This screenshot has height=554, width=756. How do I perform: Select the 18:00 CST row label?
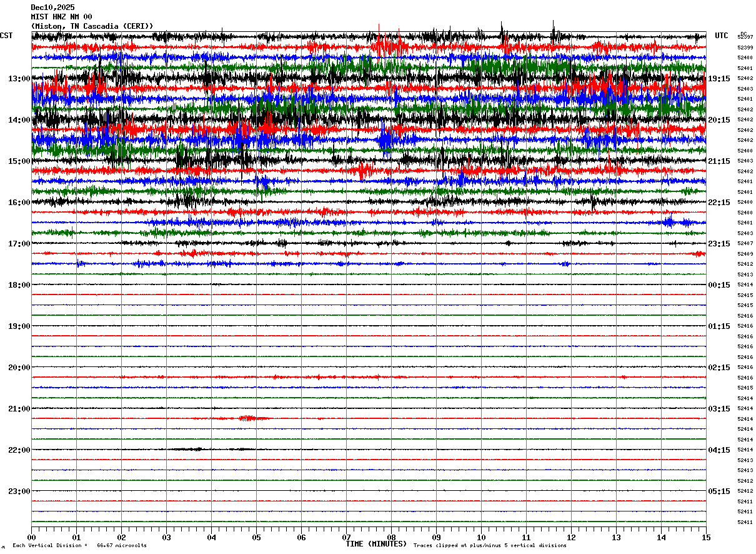(19, 285)
